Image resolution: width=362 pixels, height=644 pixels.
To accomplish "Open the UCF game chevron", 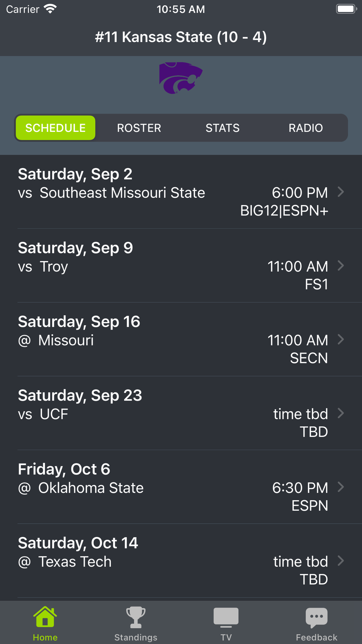I will (341, 413).
